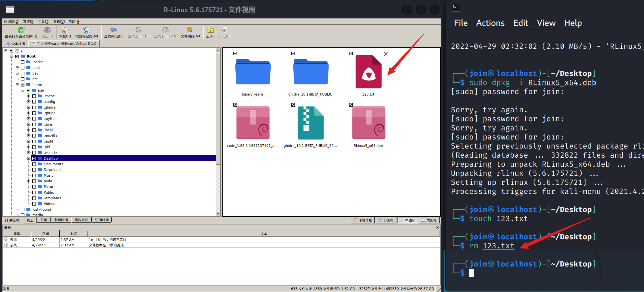
Task: Click the ghidra zip archive file icon
Action: click(310, 123)
